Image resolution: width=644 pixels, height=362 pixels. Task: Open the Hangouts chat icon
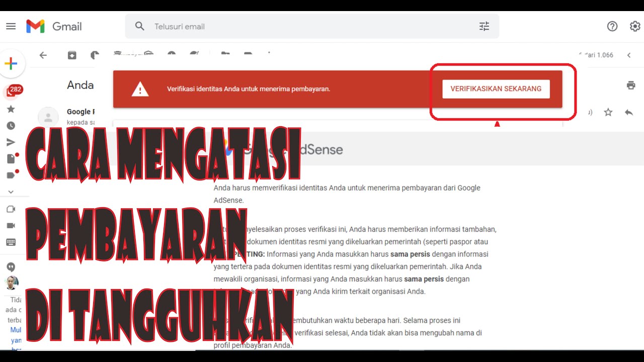click(x=11, y=267)
